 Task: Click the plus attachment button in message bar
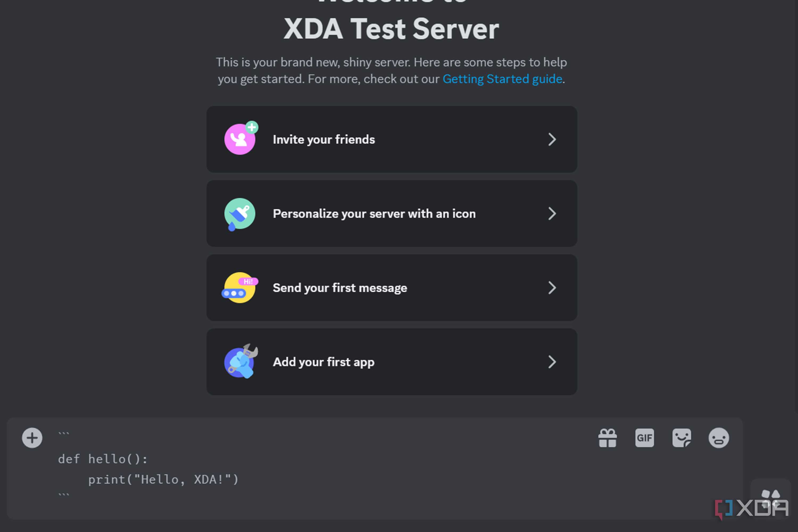pyautogui.click(x=32, y=438)
